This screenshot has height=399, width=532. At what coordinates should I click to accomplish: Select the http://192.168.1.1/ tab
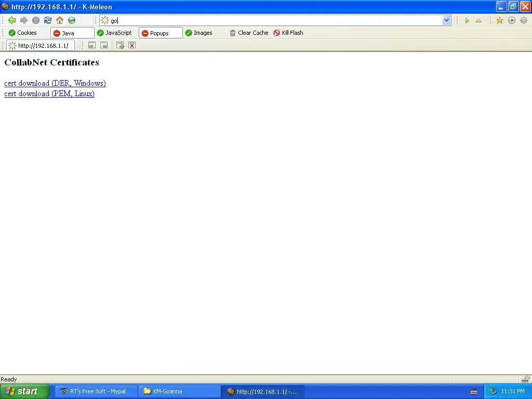click(x=41, y=46)
